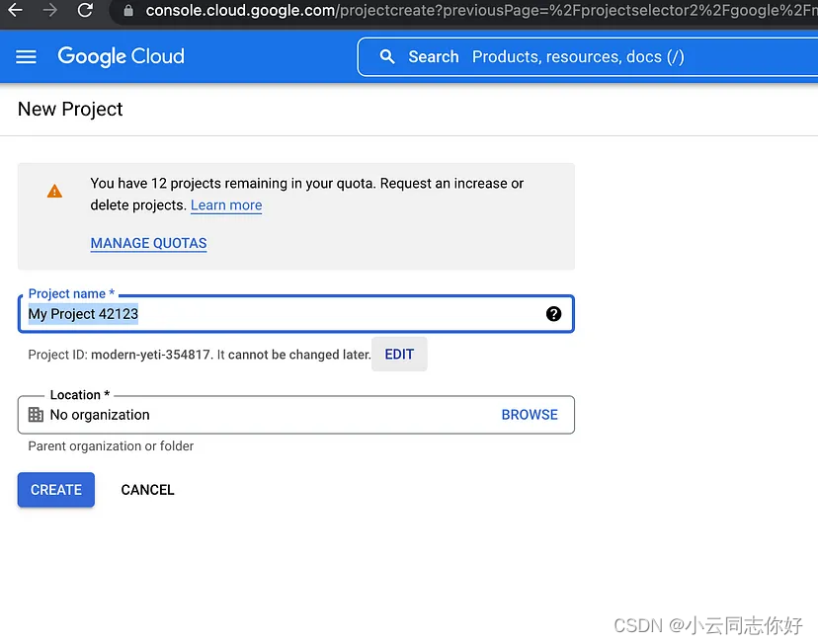Open the Learn more link
Screen dimensions: 818x644
tap(226, 205)
